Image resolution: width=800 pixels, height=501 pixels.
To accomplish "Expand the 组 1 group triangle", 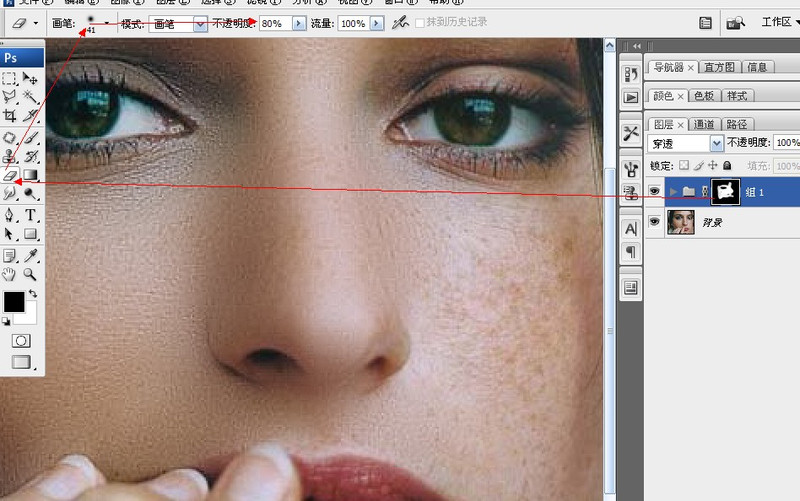I will pyautogui.click(x=674, y=191).
